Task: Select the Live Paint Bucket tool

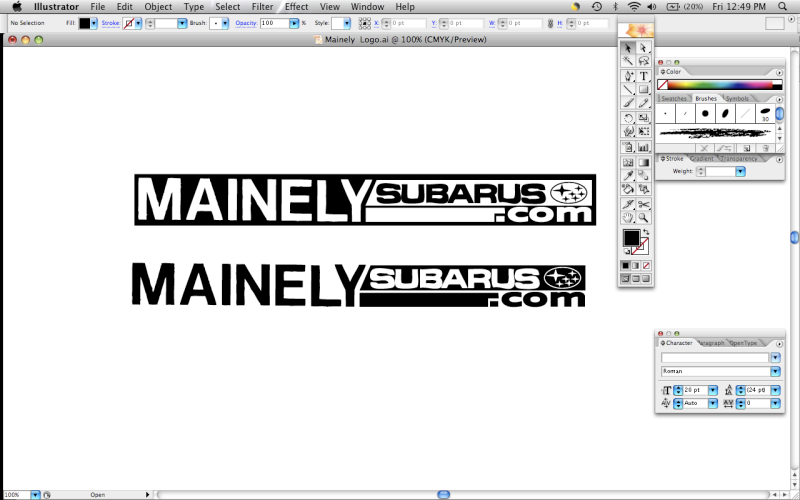Action: [628, 189]
